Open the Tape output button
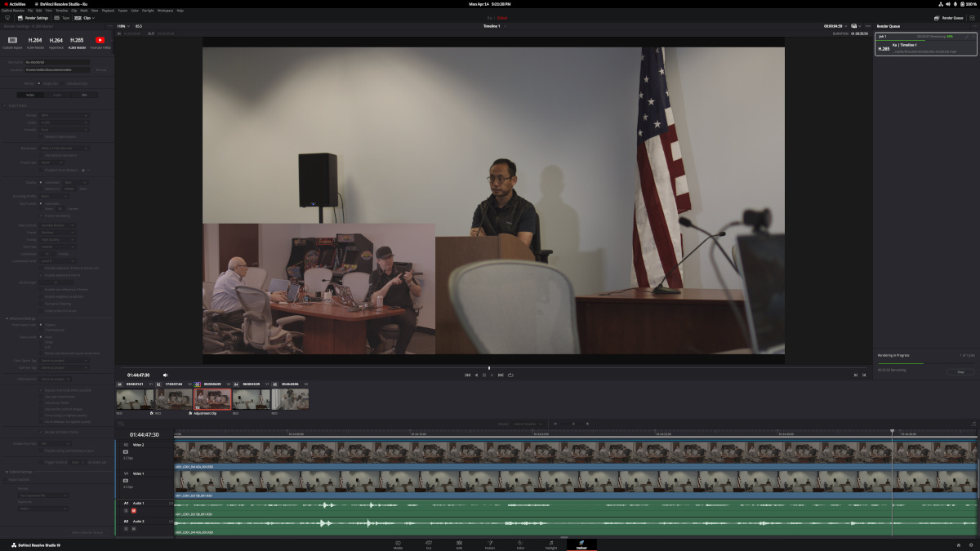980x551 pixels. point(62,17)
